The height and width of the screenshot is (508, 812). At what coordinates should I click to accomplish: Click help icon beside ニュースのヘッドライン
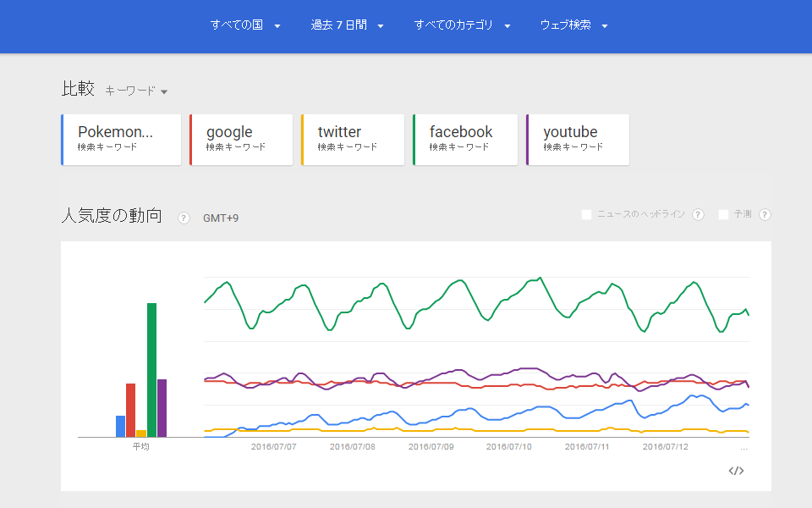tap(698, 215)
